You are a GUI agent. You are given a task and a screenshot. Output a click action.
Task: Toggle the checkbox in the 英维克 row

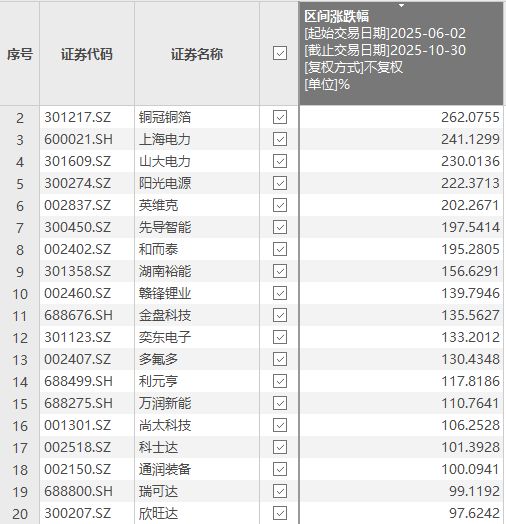(x=280, y=205)
